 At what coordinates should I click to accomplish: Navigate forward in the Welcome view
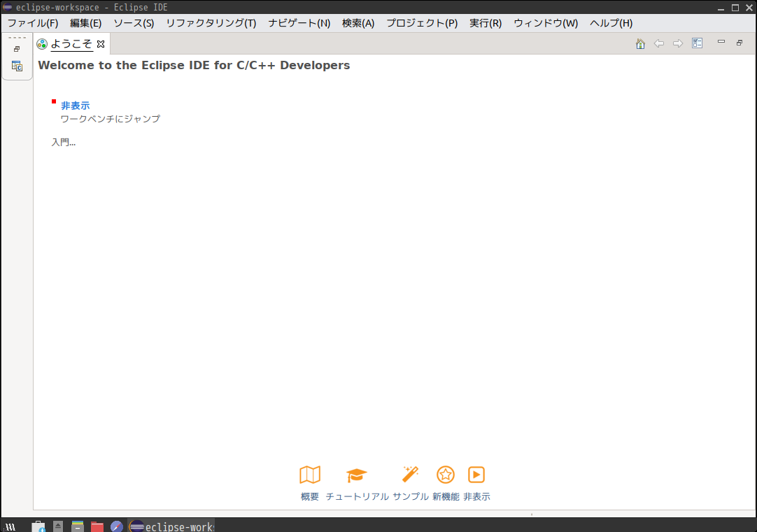pyautogui.click(x=678, y=44)
